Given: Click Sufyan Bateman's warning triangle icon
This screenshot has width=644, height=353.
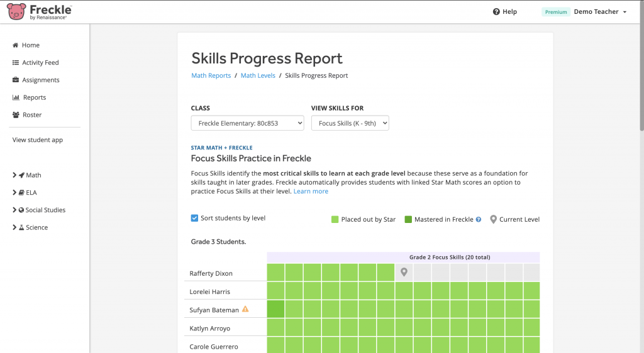Looking at the screenshot, I should 245,309.
